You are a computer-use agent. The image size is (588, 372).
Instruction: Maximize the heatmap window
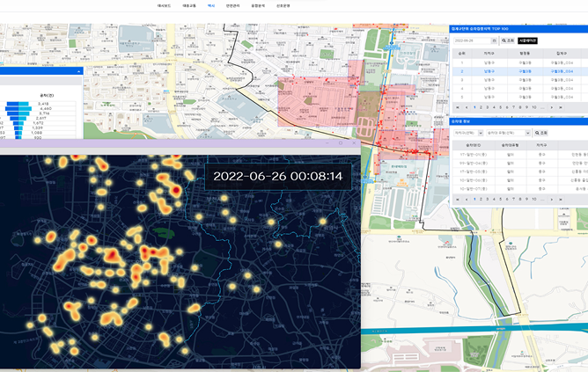341,142
